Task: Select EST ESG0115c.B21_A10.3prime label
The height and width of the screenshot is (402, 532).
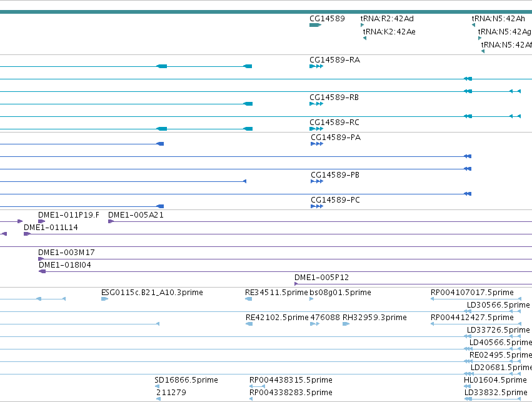Action: pyautogui.click(x=152, y=293)
